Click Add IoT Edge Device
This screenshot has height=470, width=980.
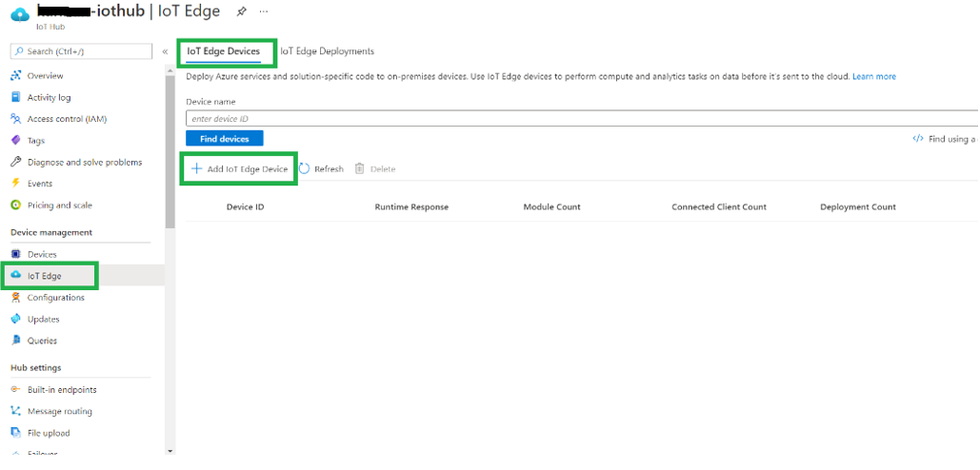[x=239, y=169]
